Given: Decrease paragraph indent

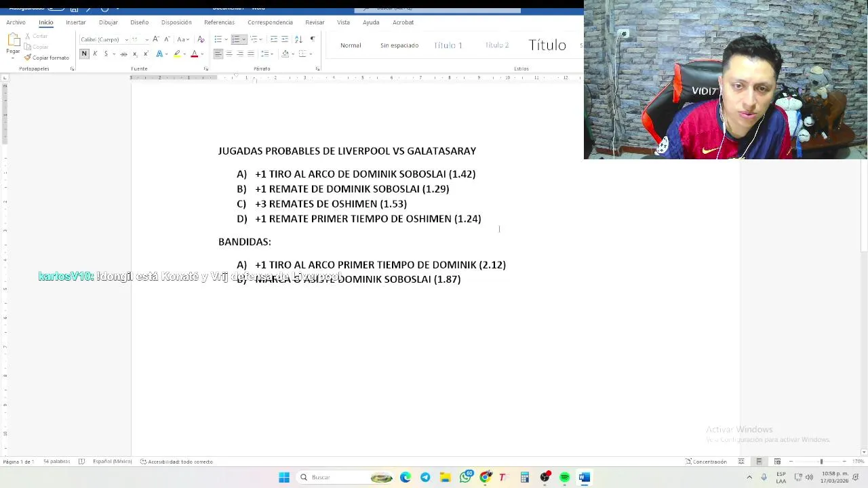Looking at the screenshot, I should tap(273, 39).
